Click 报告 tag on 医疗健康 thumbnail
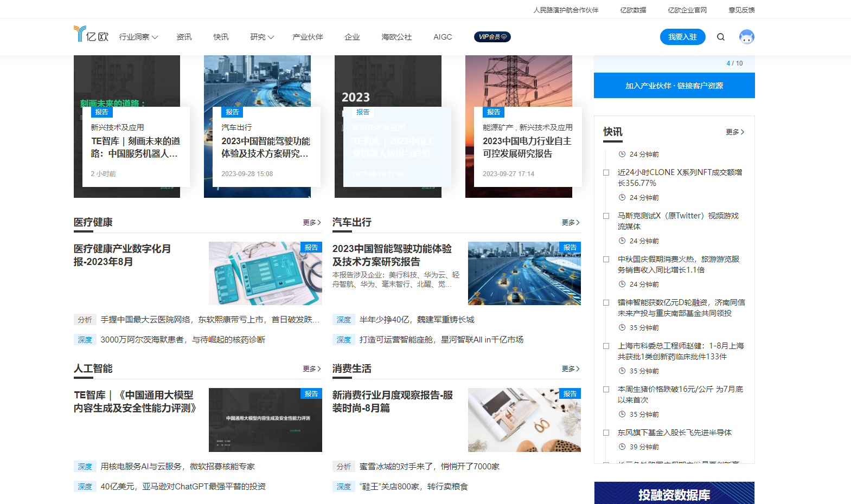Viewport: 851px width, 504px height. coord(311,247)
